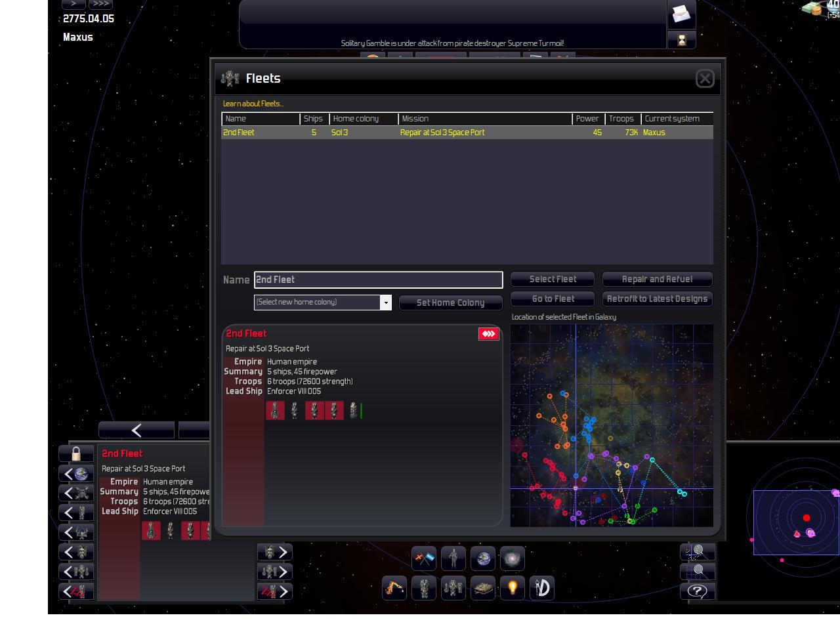Open the Learn about Fleets link
Image resolution: width=840 pixels, height=630 pixels.
[x=253, y=104]
